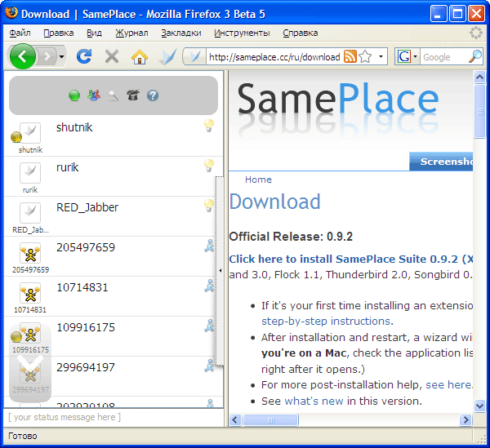Image resolution: width=490 pixels, height=448 pixels.
Task: Click the vertical scrollbar up arrow
Action: click(x=479, y=77)
